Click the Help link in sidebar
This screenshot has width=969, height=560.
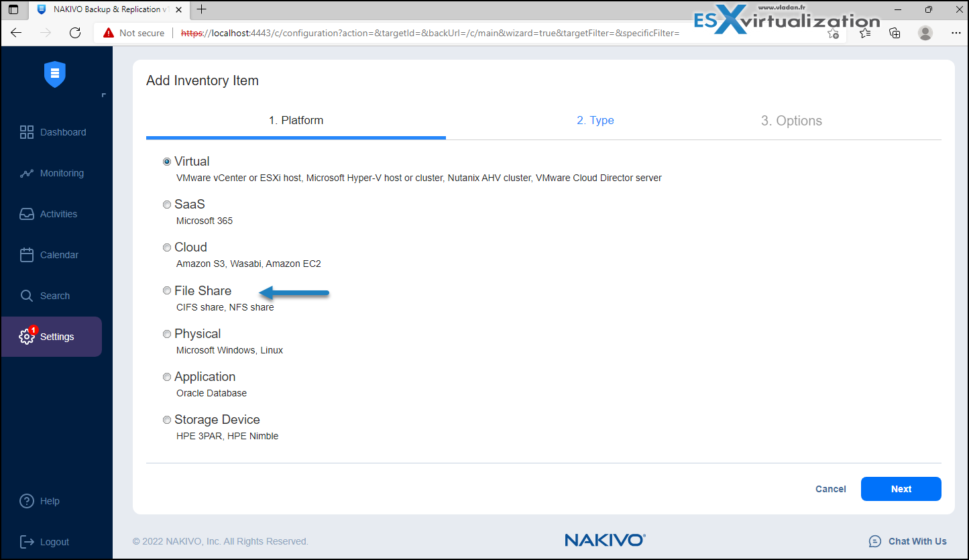[x=50, y=501]
